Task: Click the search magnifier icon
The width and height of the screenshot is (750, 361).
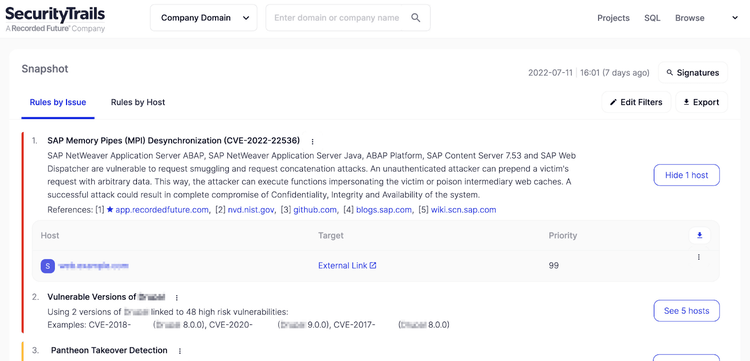Action: 416,18
